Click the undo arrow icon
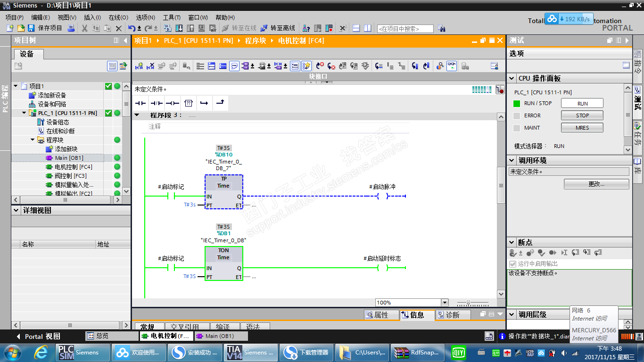Viewport: 644px width, 362px height. (x=132, y=28)
